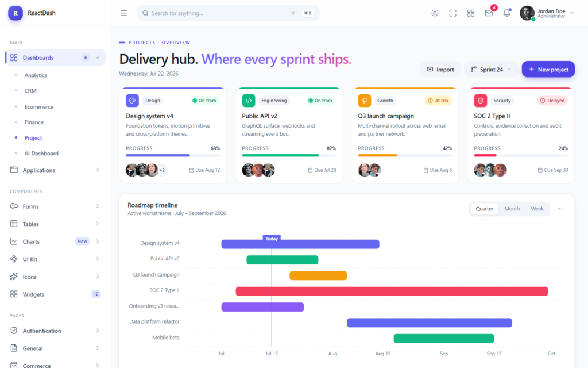Expand the Applications submenu
This screenshot has height=368, width=588.
tap(98, 170)
